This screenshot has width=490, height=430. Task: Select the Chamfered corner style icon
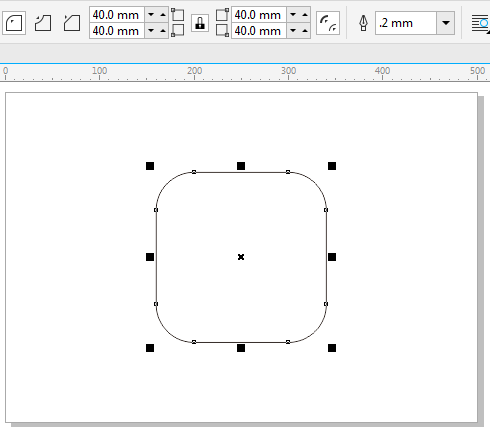tap(72, 23)
